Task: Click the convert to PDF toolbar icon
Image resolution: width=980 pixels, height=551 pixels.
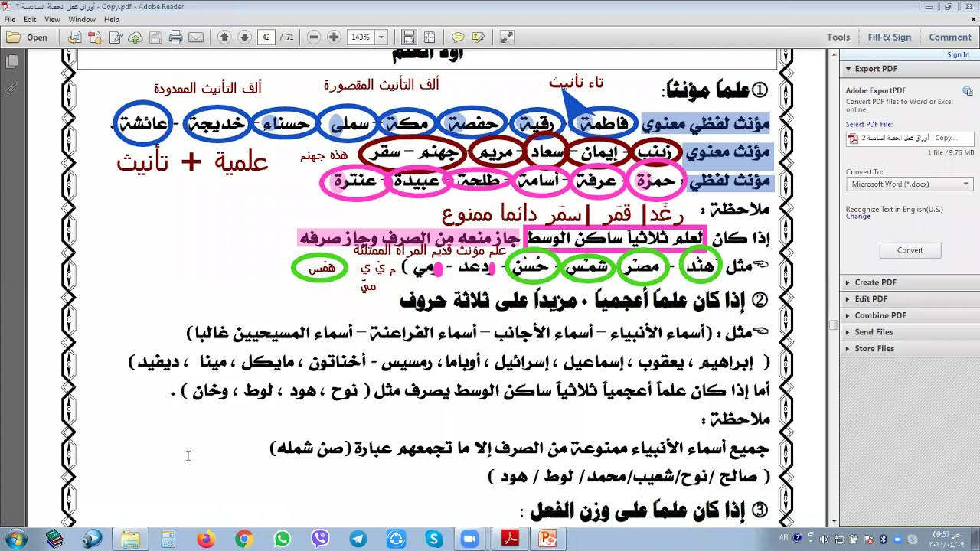Action: 74,37
